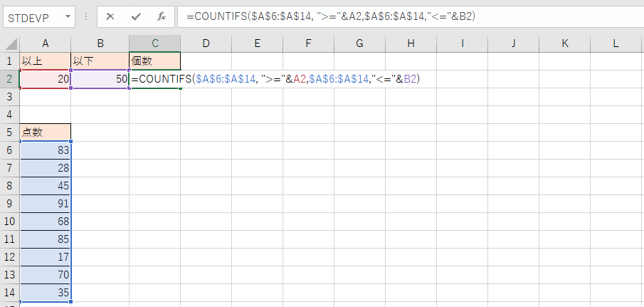The width and height of the screenshot is (644, 307).
Task: Click the Enter checkmark formula icon
Action: (x=136, y=16)
